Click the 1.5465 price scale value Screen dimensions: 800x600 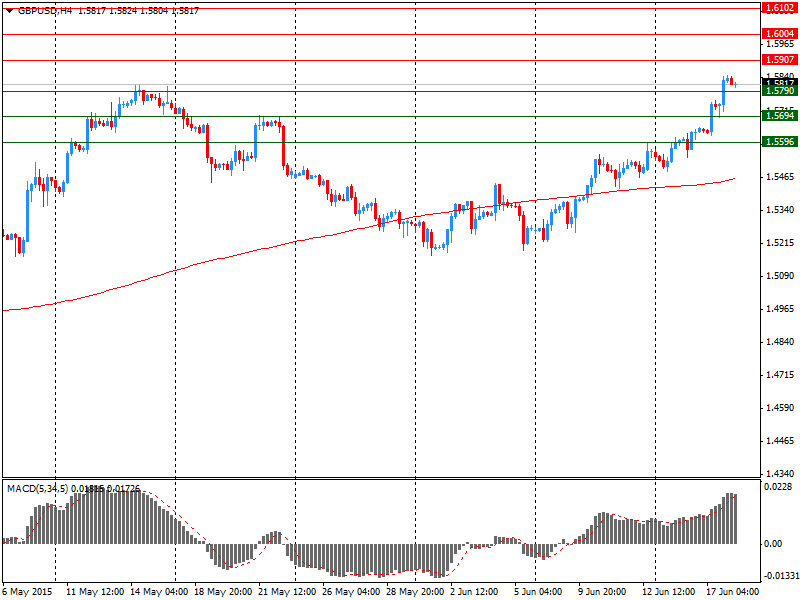[x=780, y=177]
